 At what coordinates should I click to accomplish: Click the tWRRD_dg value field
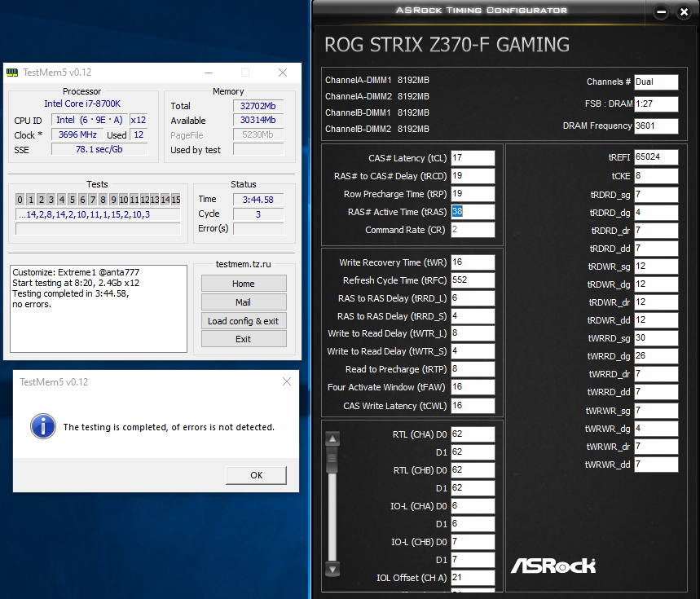pyautogui.click(x=656, y=356)
